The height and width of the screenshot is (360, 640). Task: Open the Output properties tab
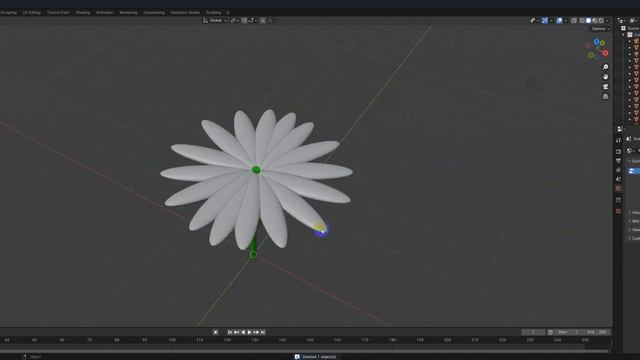(x=618, y=161)
